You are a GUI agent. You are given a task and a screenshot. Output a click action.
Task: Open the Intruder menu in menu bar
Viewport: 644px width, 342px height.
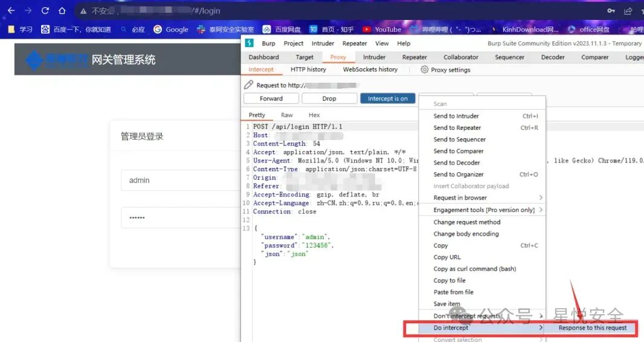click(x=323, y=43)
